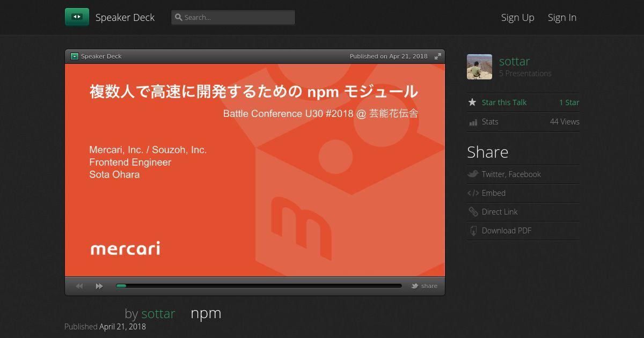Viewport: 644px width, 338px height.
Task: Open the Sign In page
Action: [x=562, y=17]
